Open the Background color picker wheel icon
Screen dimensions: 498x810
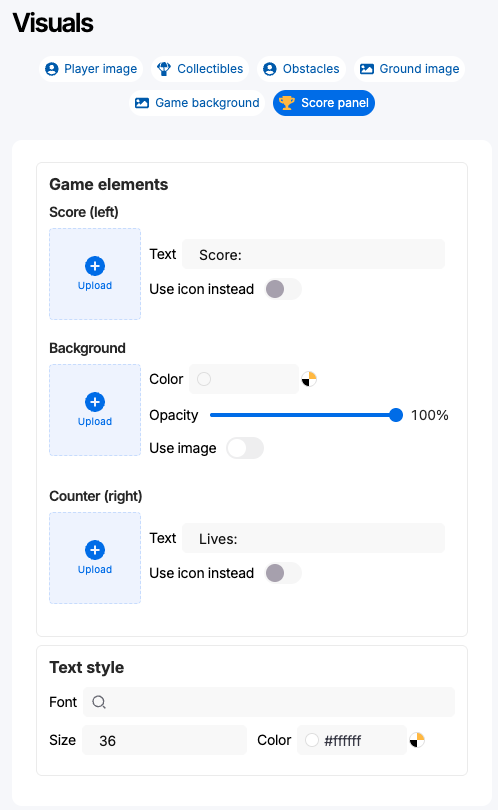tap(309, 379)
